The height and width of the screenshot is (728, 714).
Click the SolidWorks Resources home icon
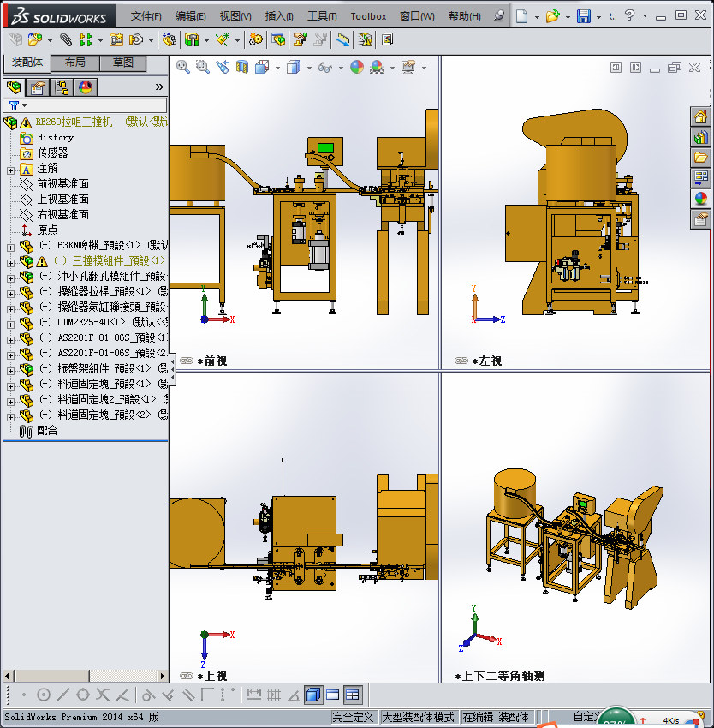pos(700,116)
